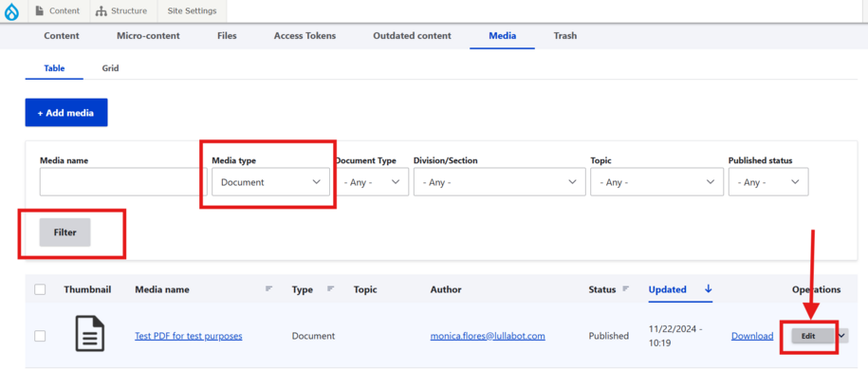
Task: Sort by Media name using sort icon
Action: pos(269,288)
